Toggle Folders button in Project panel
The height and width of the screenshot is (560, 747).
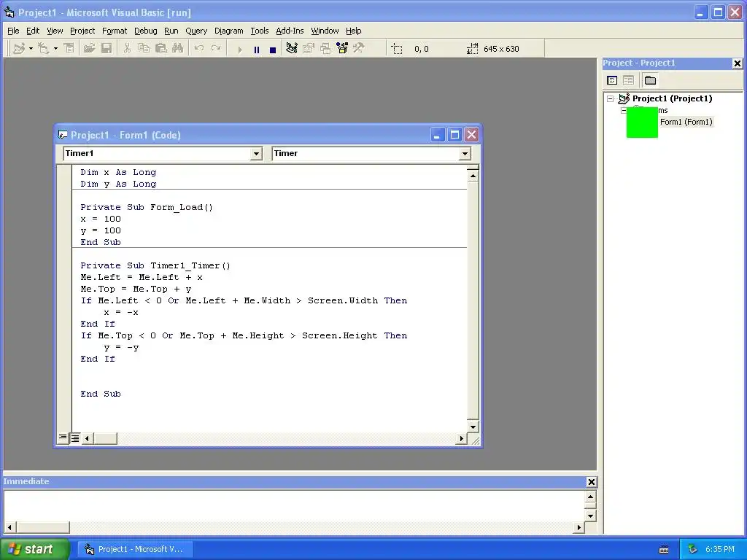pyautogui.click(x=650, y=80)
